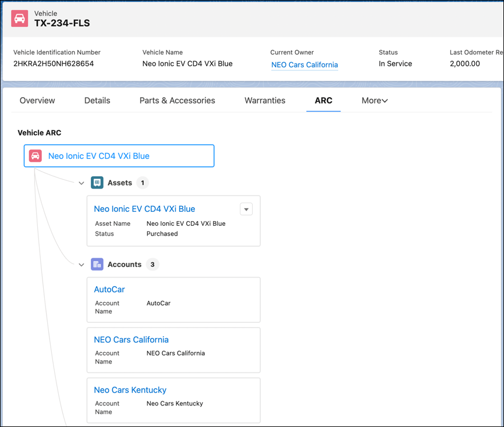This screenshot has width=504, height=427.
Task: Click the Assets object icon in the tree
Action: 97,182
